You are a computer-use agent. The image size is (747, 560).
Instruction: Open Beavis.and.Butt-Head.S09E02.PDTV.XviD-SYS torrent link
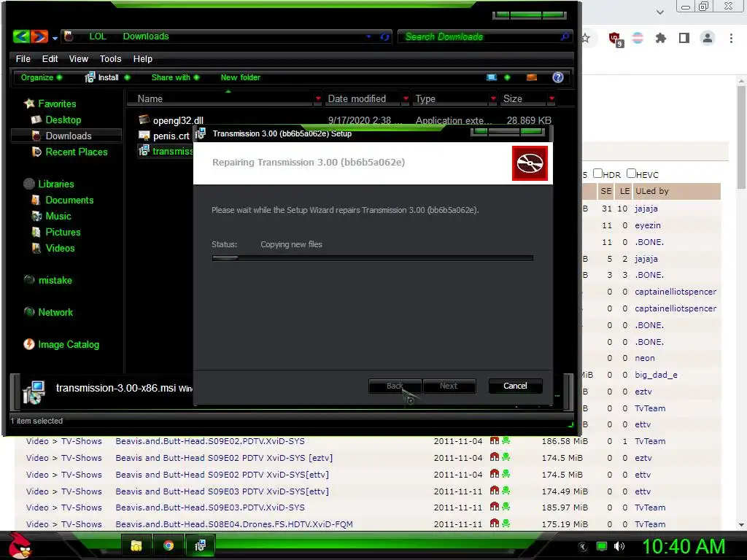[210, 441]
